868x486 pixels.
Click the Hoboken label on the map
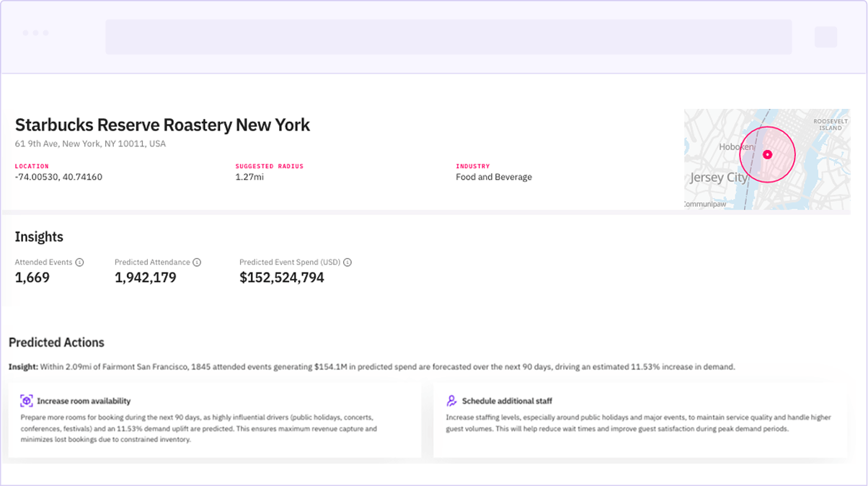(x=735, y=146)
